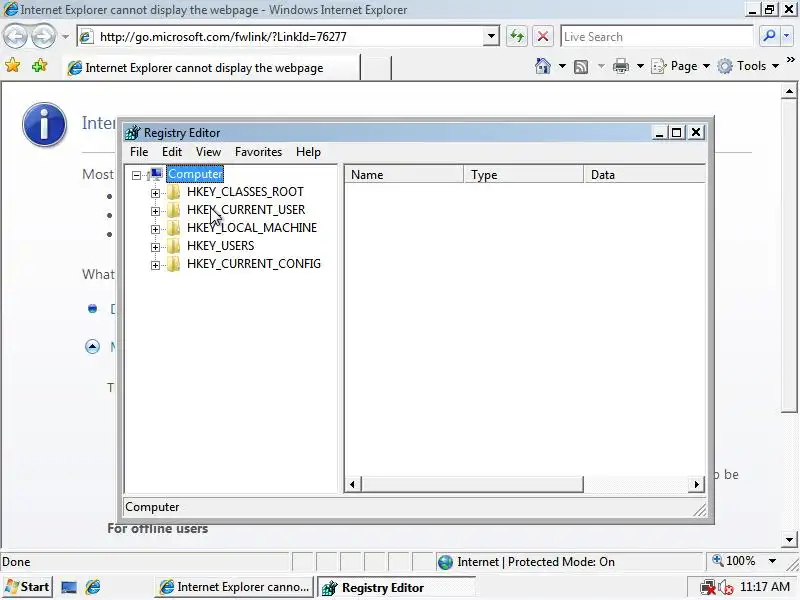Click Registry Editor taskbar button
This screenshot has width=800, height=600.
coord(396,587)
